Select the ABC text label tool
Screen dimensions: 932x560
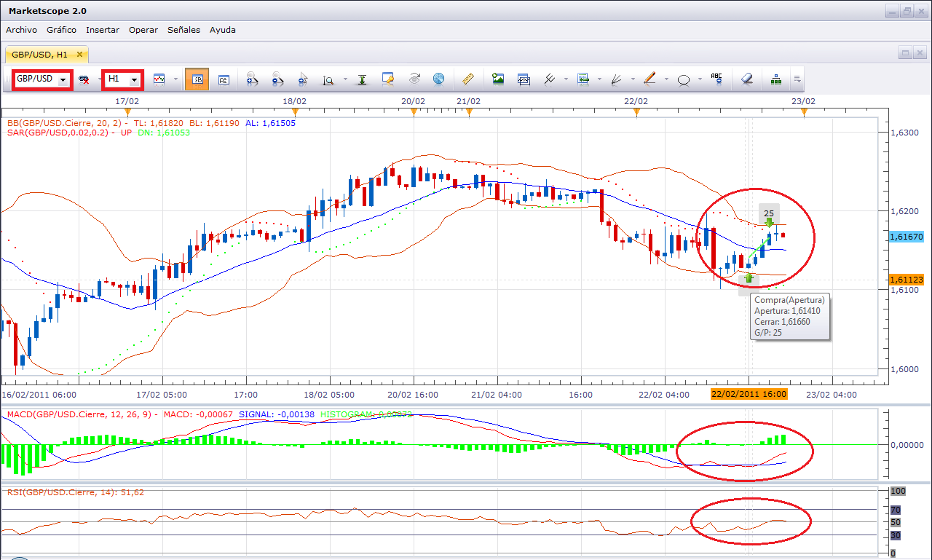[x=716, y=79]
